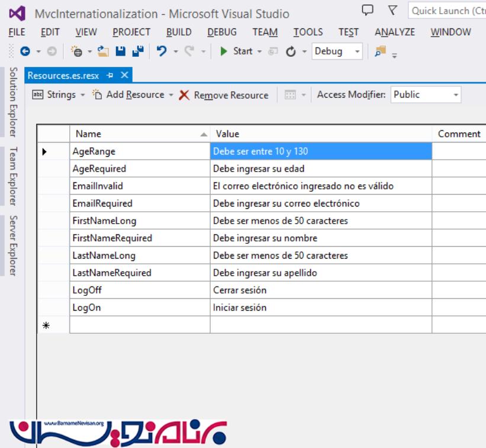Click the Undo arrow icon
486x448 pixels.
(162, 51)
